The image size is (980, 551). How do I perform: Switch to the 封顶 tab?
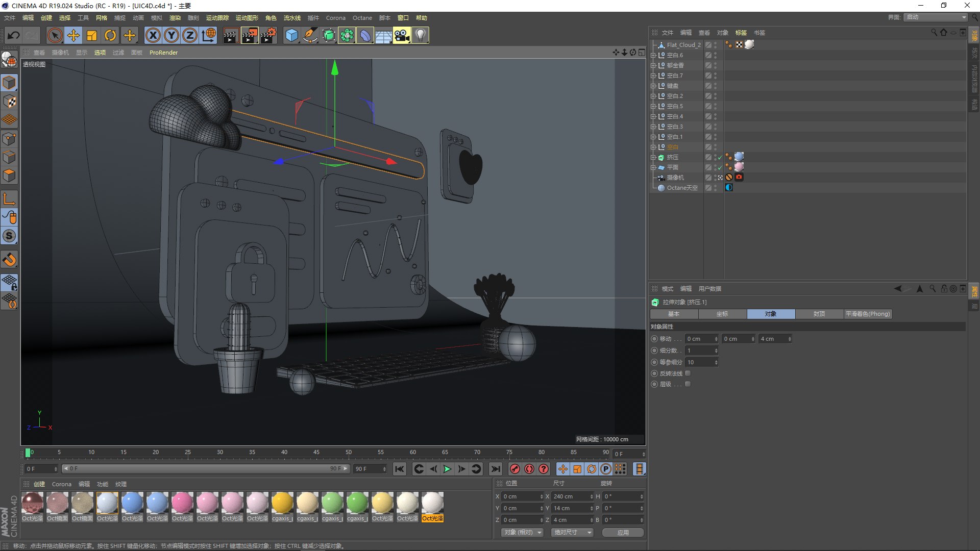point(819,314)
